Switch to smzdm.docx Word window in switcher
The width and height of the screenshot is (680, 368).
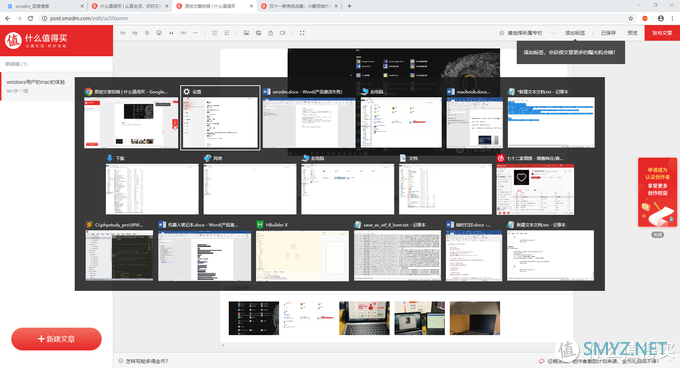[x=309, y=118]
